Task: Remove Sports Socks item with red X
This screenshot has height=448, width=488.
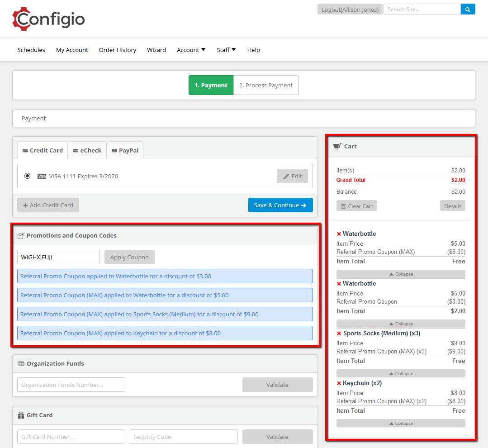Action: tap(339, 334)
